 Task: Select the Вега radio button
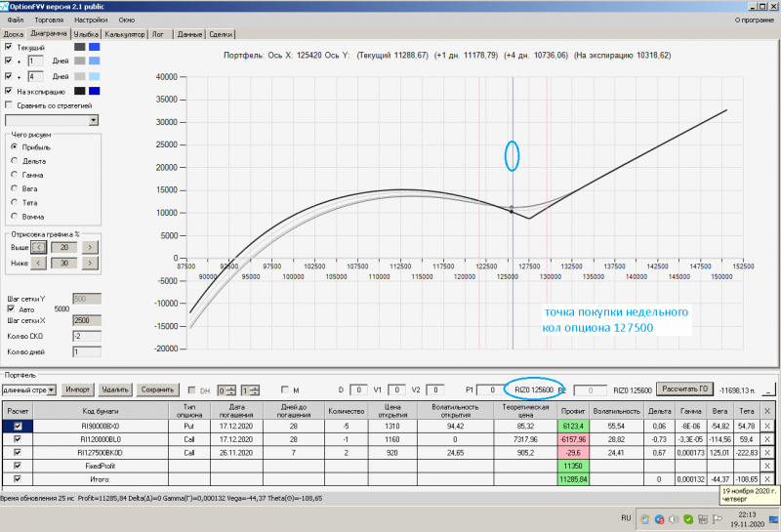15,188
